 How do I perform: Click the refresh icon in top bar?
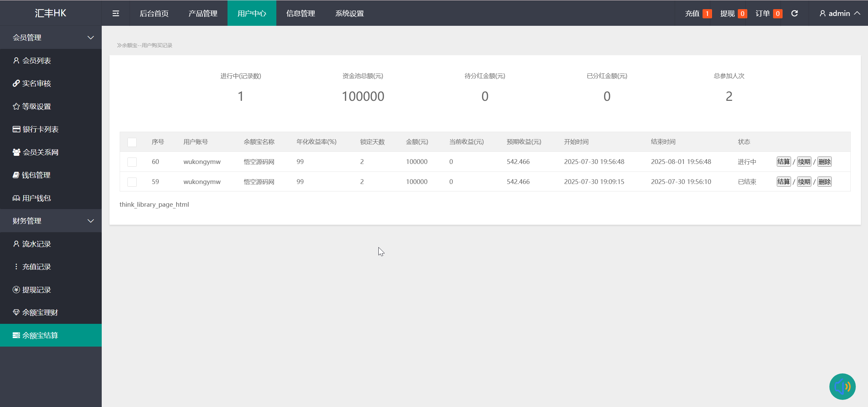(794, 13)
